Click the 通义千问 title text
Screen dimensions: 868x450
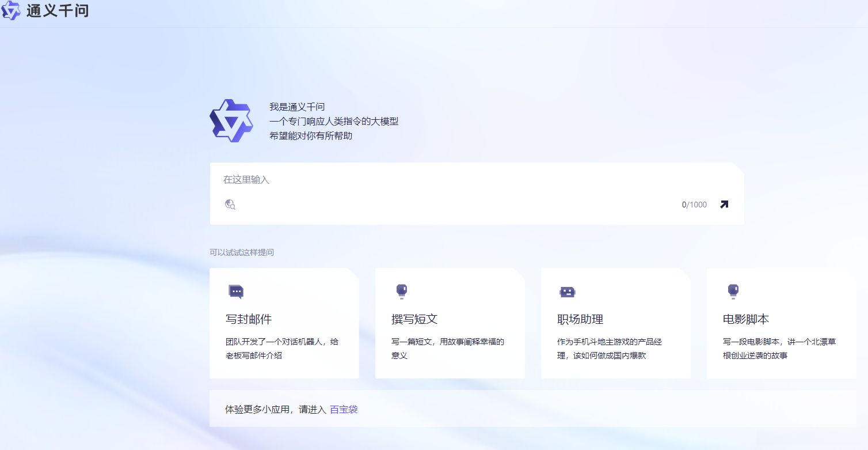point(57,10)
